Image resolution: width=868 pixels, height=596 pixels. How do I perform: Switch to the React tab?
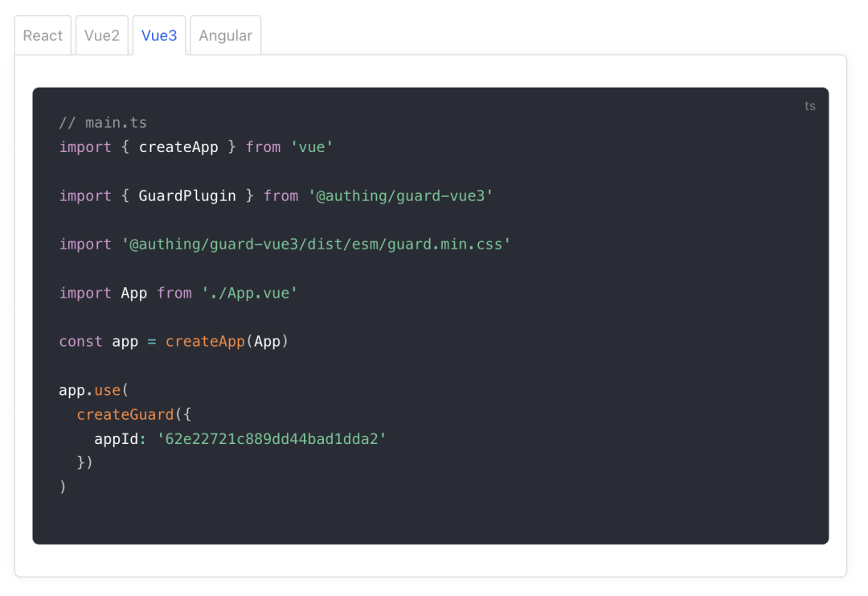pos(43,35)
